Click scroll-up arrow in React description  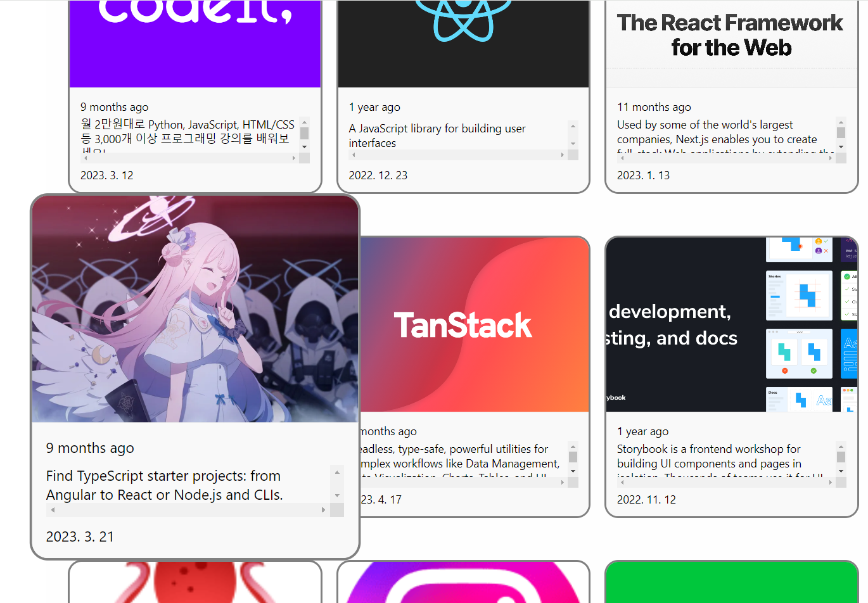pos(573,125)
